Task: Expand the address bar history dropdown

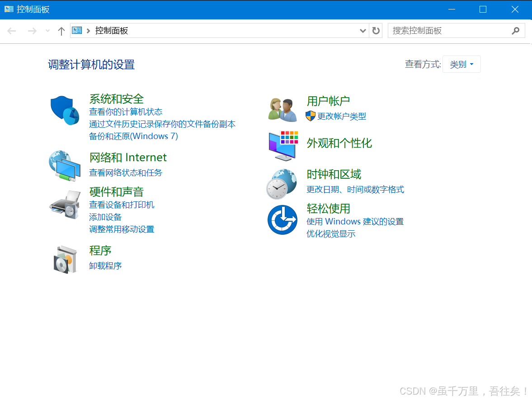Action: pyautogui.click(x=363, y=31)
